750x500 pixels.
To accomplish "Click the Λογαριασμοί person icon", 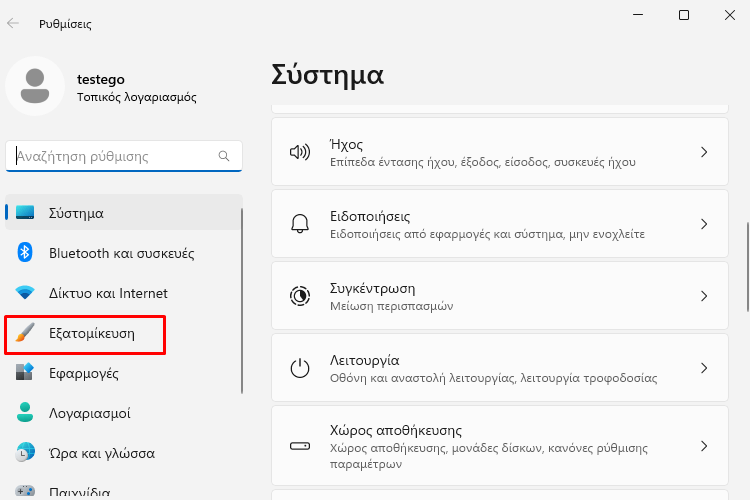I will pos(24,412).
